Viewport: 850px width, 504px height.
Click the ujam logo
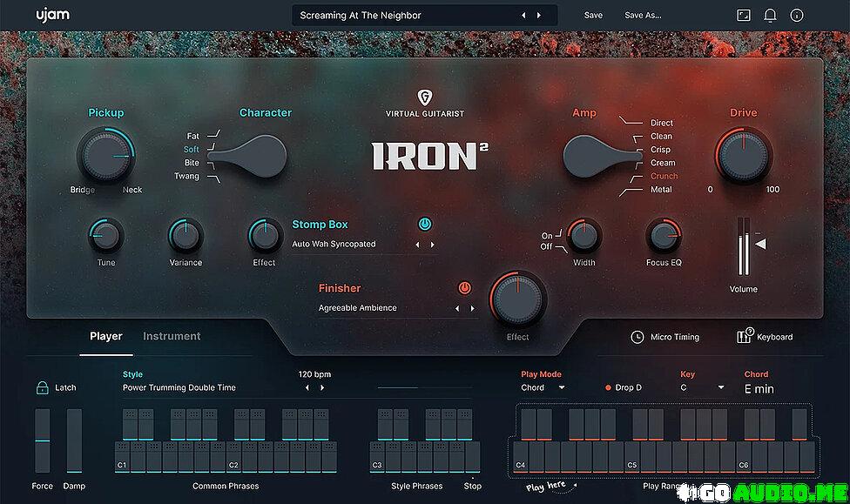52,15
